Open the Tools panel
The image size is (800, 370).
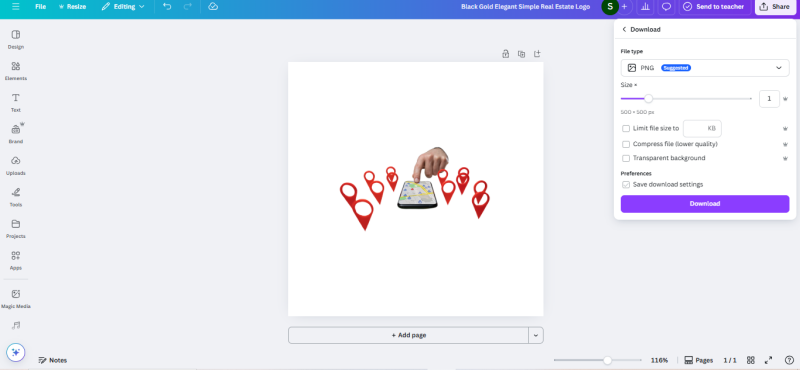click(x=16, y=197)
